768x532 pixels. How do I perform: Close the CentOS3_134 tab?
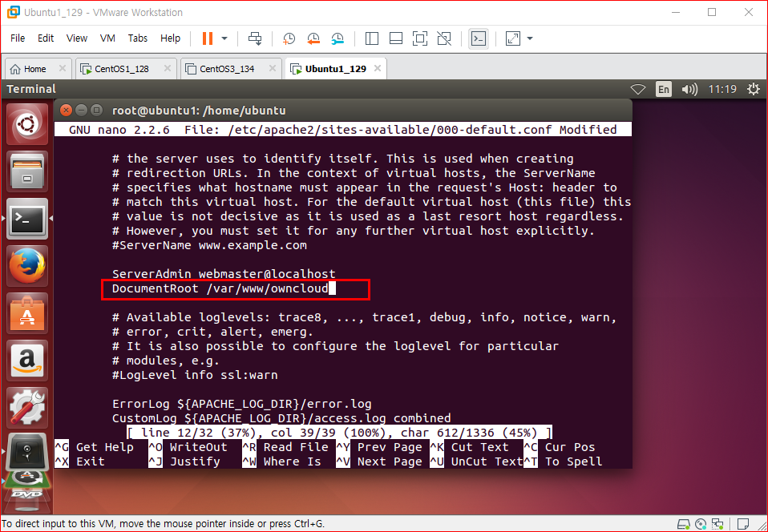pos(273,69)
